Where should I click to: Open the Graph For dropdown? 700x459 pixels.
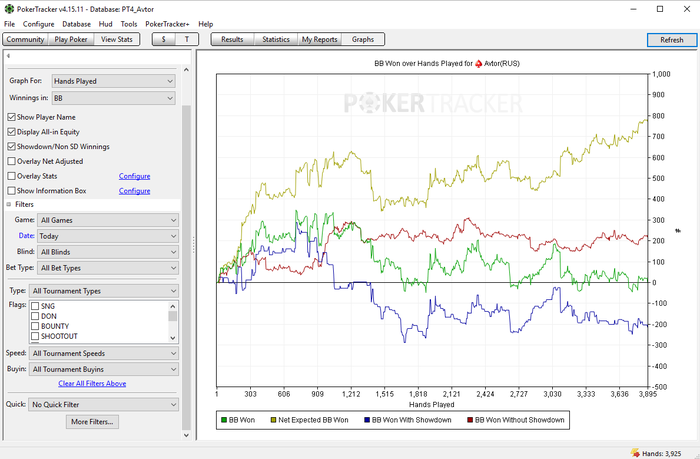[113, 81]
